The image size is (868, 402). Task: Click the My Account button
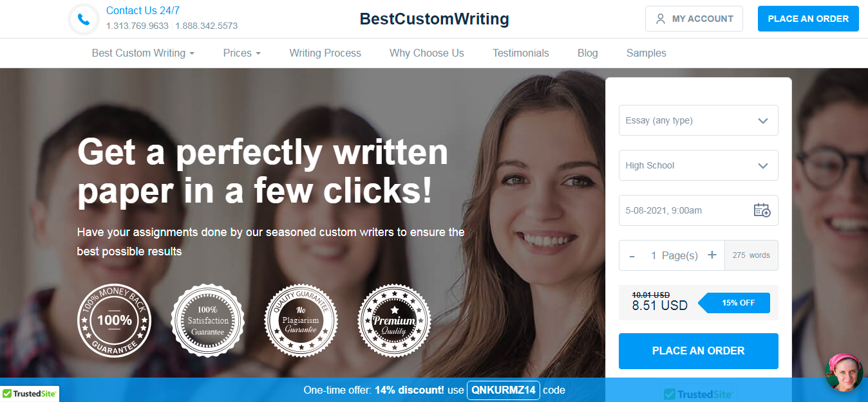[x=694, y=19]
